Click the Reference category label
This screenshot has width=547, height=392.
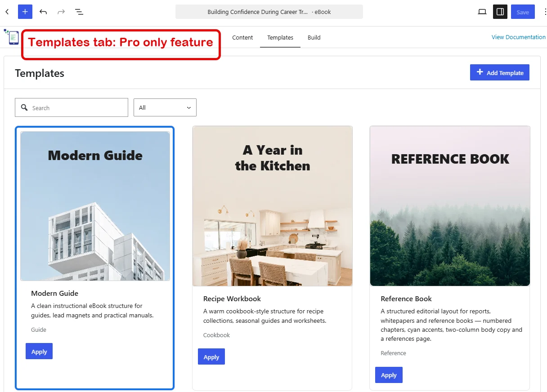(393, 353)
